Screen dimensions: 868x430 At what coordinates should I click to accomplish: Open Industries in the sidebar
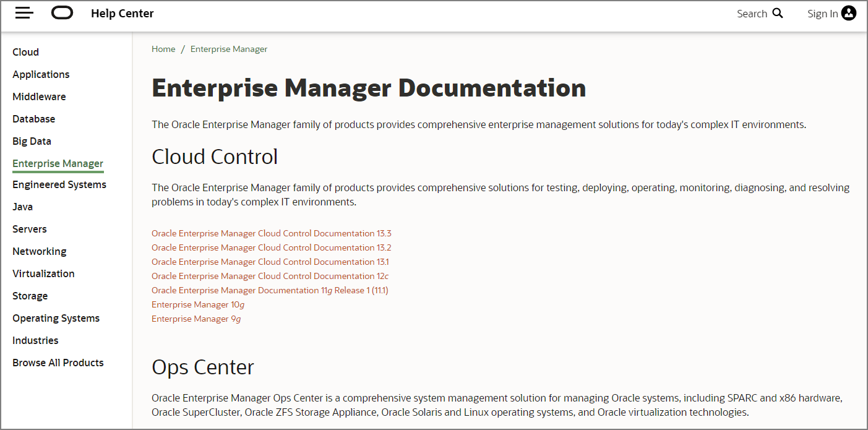pyautogui.click(x=35, y=340)
